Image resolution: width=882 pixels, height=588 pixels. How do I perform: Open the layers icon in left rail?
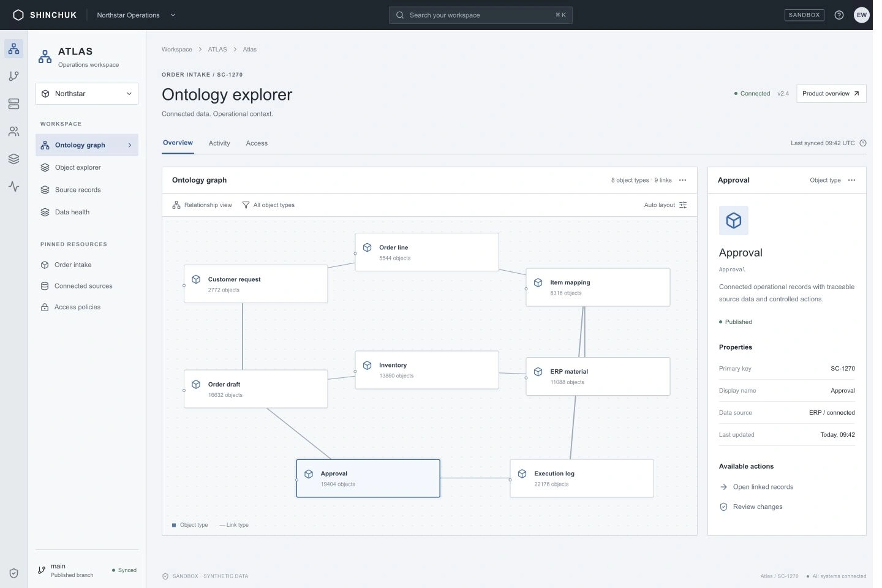point(13,159)
